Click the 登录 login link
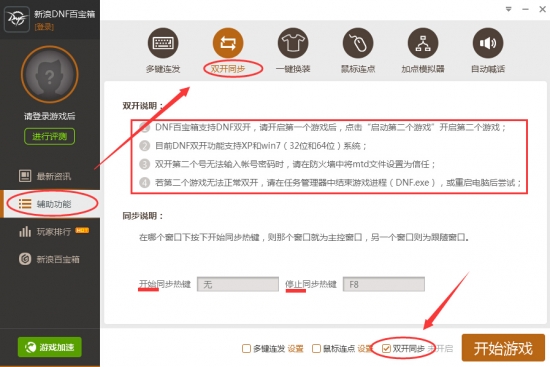This screenshot has width=550, height=367. click(x=44, y=27)
